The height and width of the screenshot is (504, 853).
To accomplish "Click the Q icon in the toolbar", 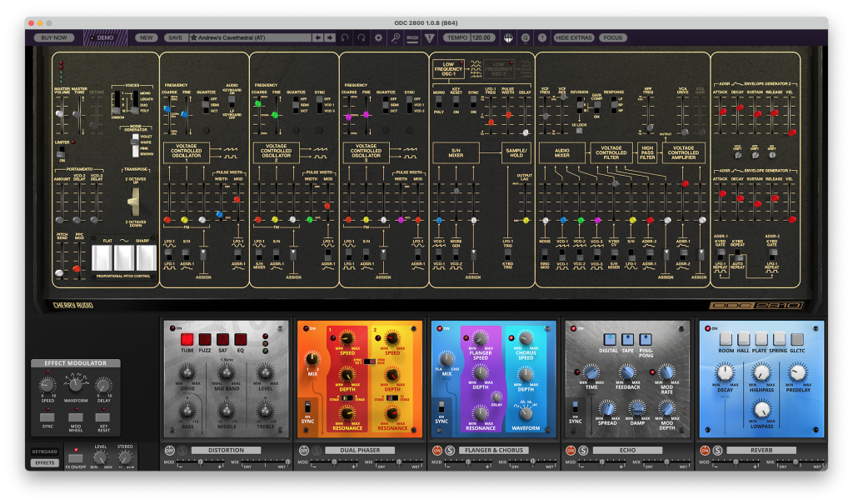I will 525,37.
